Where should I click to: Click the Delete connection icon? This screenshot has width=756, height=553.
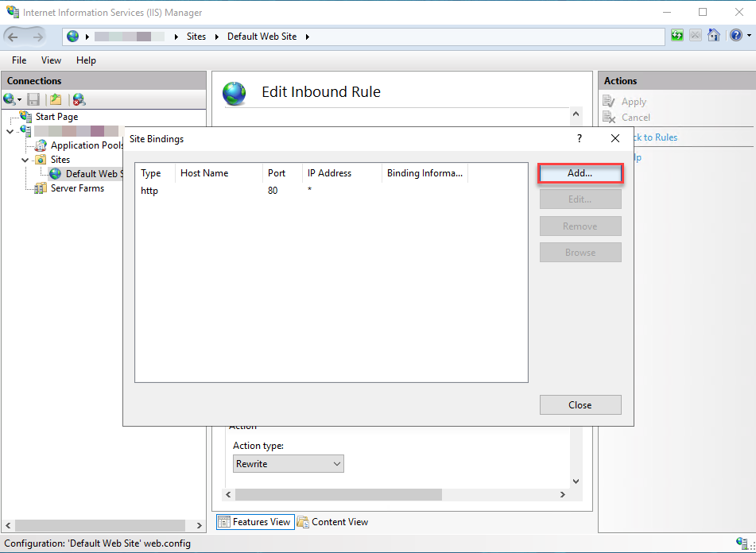pos(79,99)
